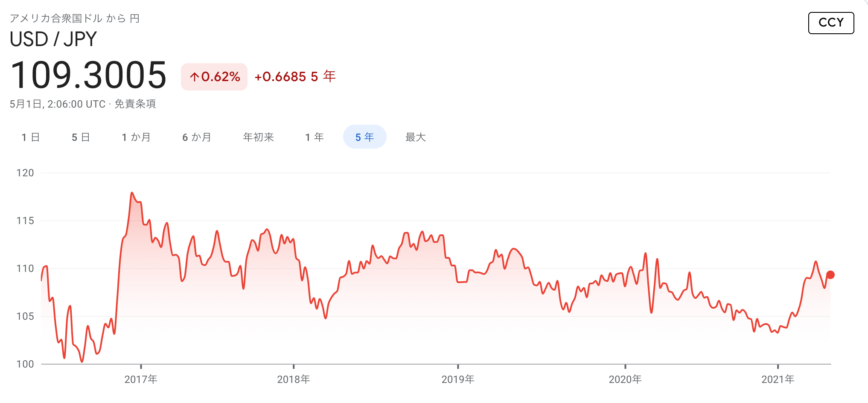Show the 最大 maximum range
The image size is (868, 403).
(x=415, y=137)
